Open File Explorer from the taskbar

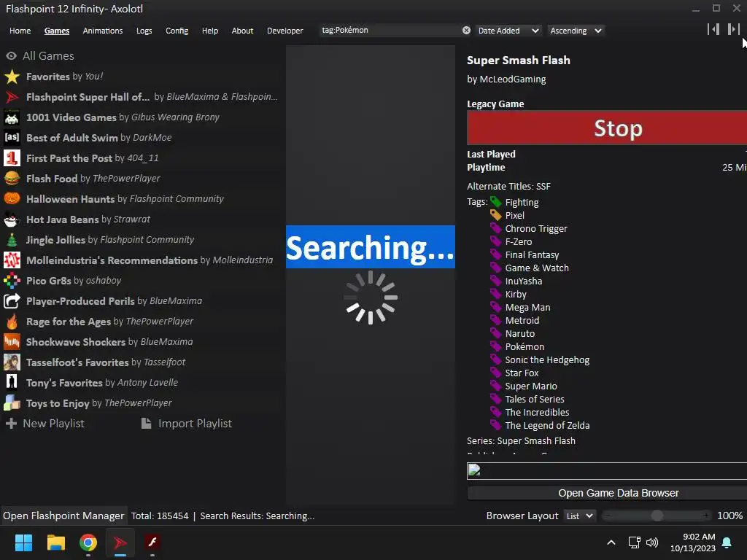click(x=55, y=542)
